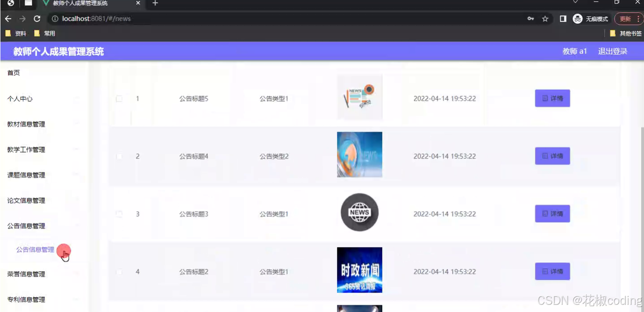Check the checkbox for 公告标题2 row
The width and height of the screenshot is (644, 312).
pos(119,271)
